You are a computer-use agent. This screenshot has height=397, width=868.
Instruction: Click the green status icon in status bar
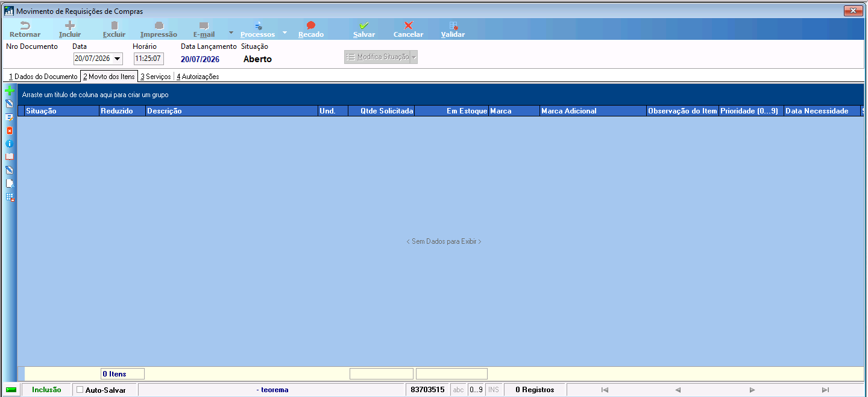tap(11, 390)
